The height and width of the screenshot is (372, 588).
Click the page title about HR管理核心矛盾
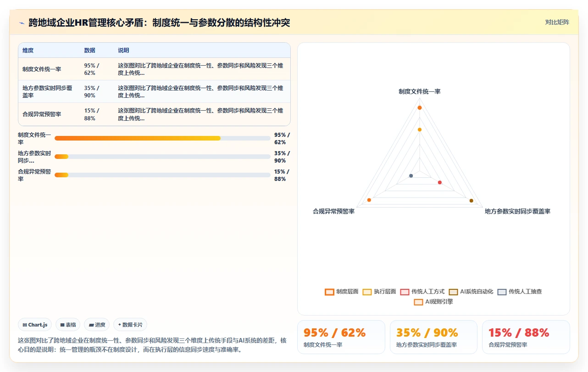pyautogui.click(x=159, y=23)
